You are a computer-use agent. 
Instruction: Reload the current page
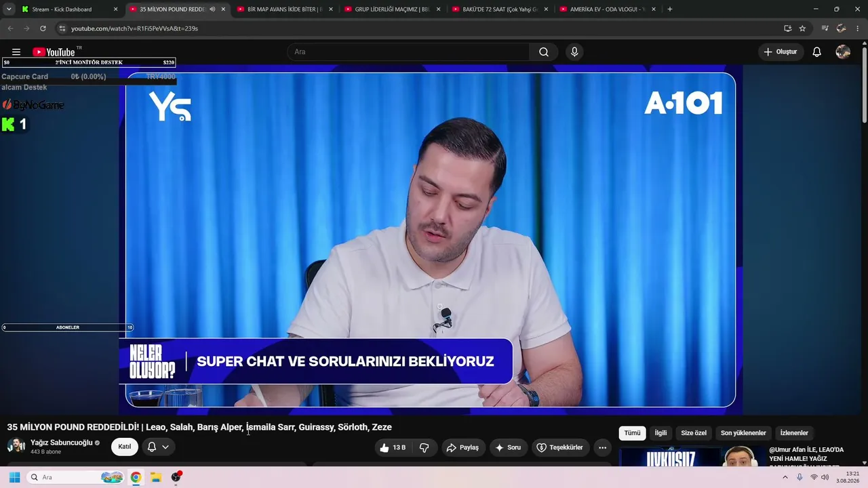[43, 28]
